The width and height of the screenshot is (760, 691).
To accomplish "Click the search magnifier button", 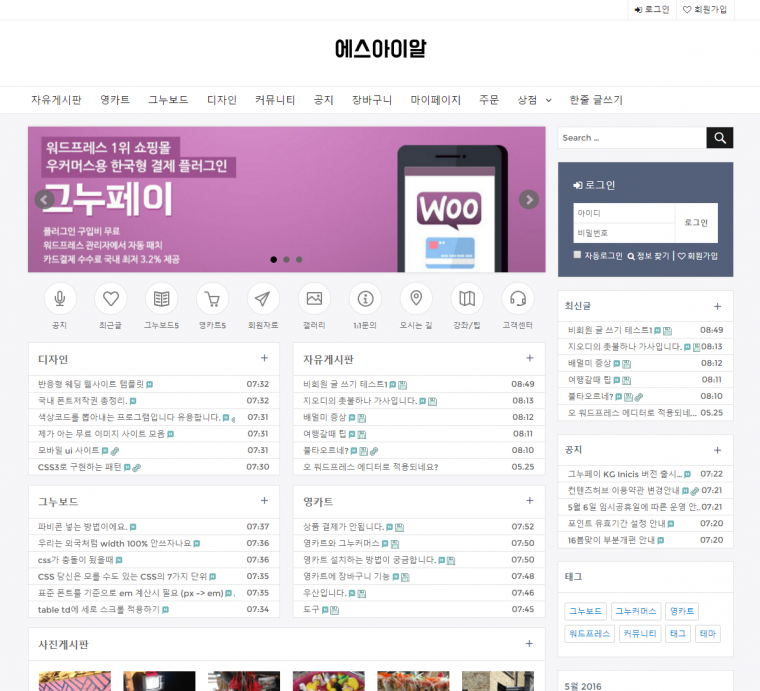I will [719, 138].
